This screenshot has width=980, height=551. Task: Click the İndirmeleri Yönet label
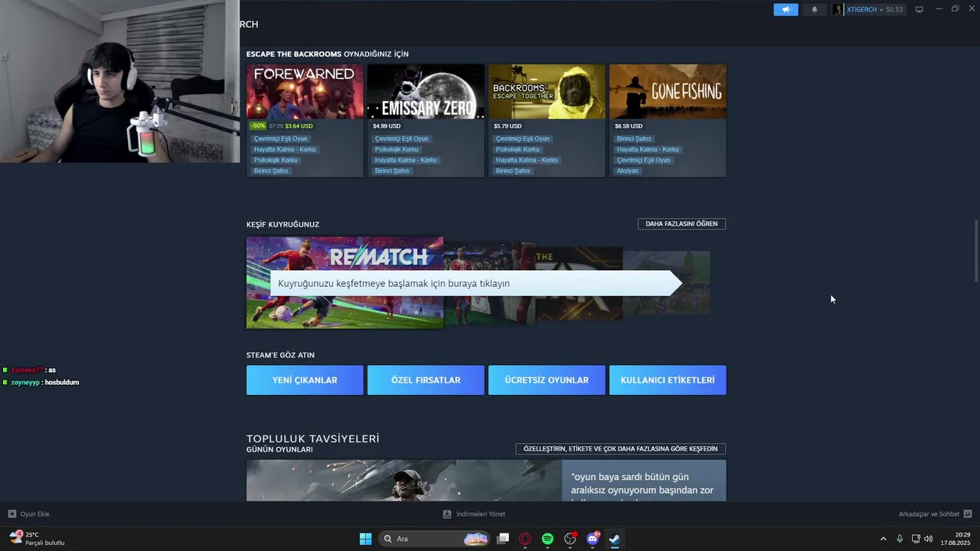[481, 514]
